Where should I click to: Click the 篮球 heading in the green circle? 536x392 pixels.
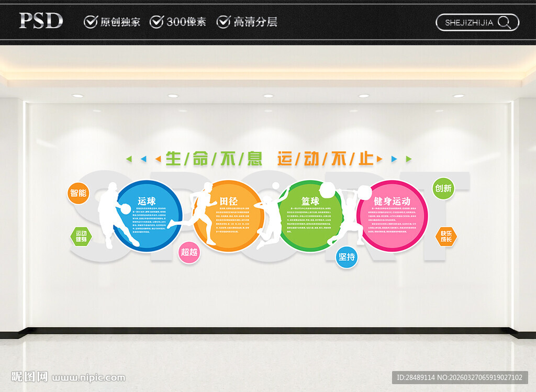tap(310, 201)
